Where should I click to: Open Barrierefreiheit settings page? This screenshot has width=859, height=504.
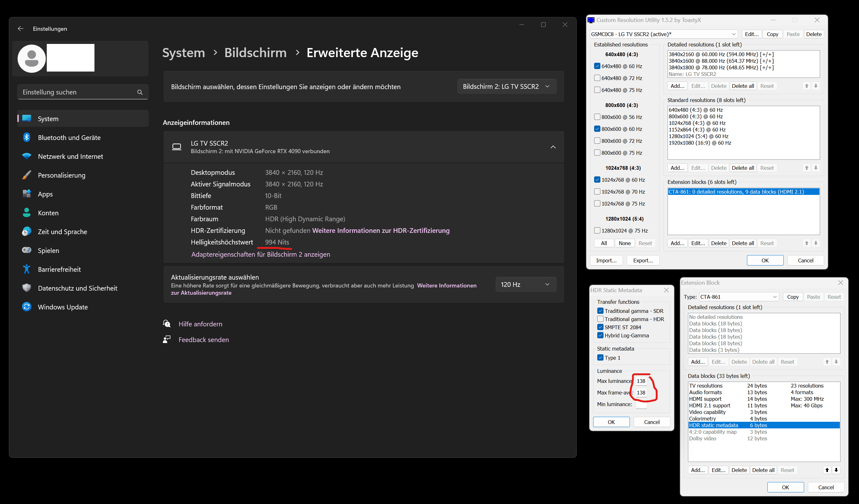point(59,269)
